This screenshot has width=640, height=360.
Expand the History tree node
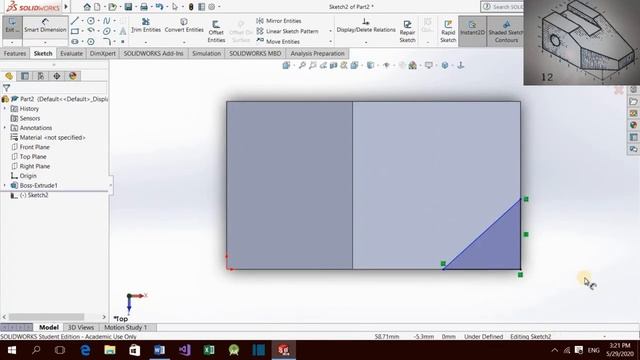pyautogui.click(x=5, y=109)
